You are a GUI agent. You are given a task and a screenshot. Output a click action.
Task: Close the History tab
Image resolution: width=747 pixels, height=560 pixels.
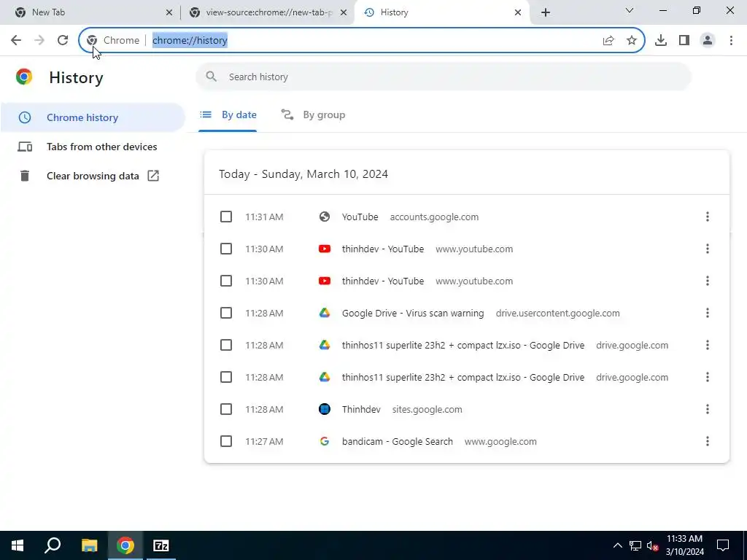coord(518,12)
